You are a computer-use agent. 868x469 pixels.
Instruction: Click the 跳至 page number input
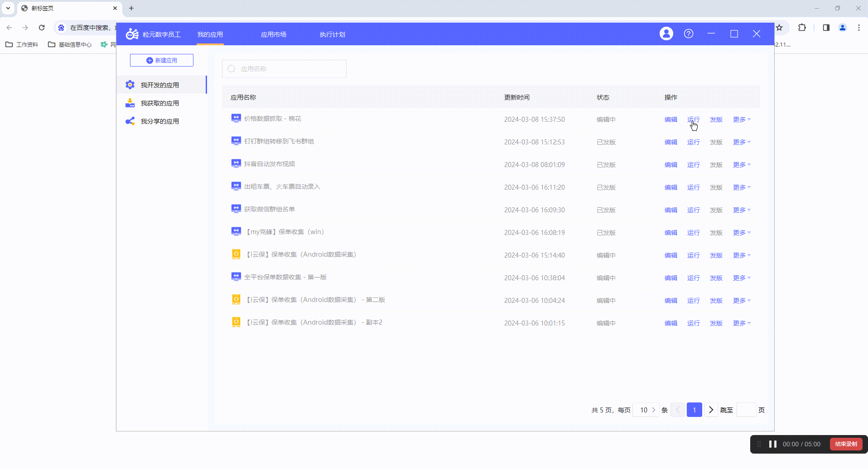[x=747, y=410]
